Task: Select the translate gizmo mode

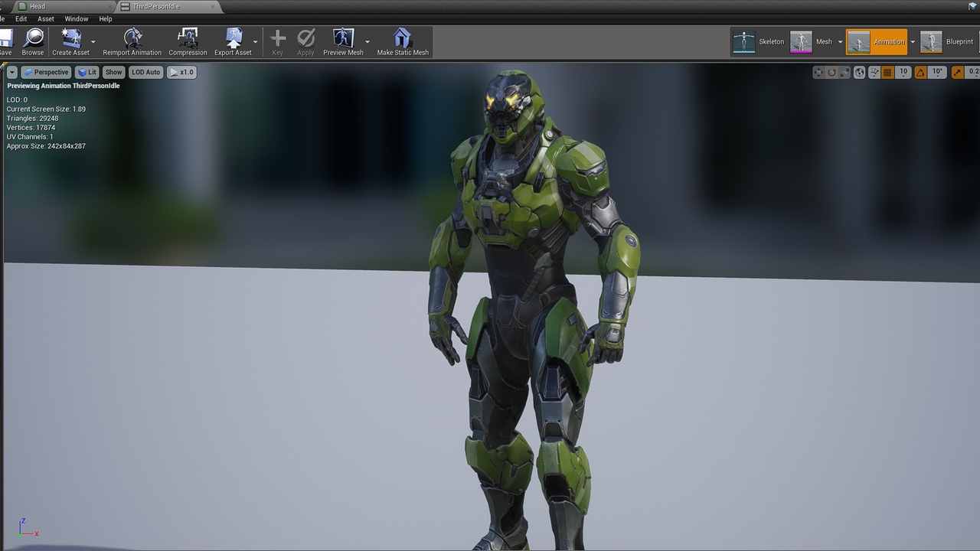Action: pos(818,72)
